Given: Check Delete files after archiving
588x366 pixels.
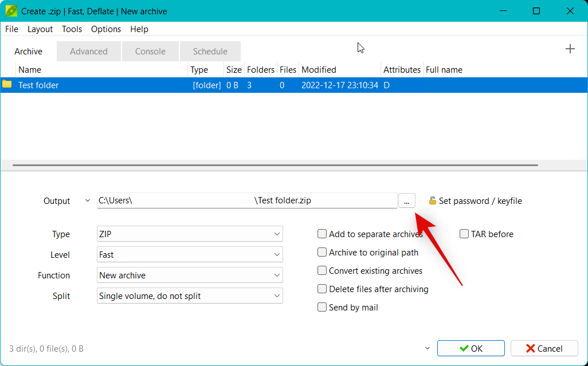Looking at the screenshot, I should 322,289.
